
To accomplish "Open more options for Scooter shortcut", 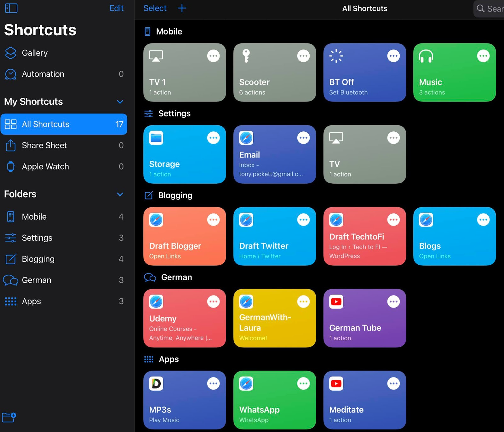I will pos(303,56).
